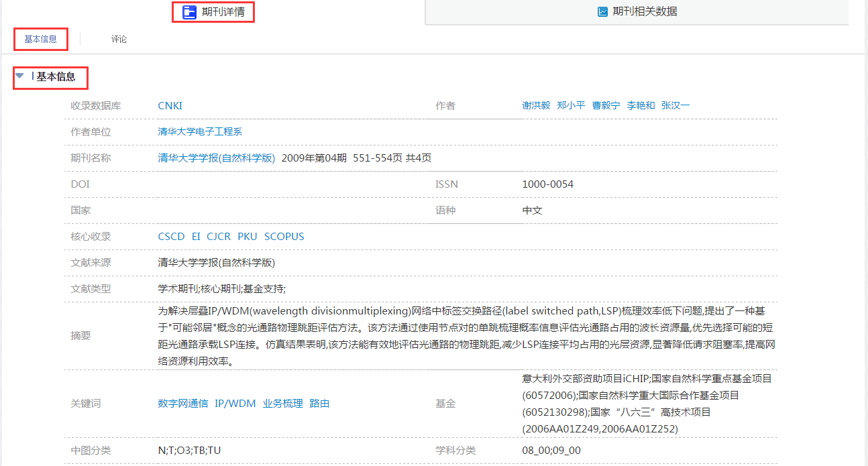Image resolution: width=868 pixels, height=466 pixels.
Task: Click the IP/WDM keyword link
Action: click(235, 404)
